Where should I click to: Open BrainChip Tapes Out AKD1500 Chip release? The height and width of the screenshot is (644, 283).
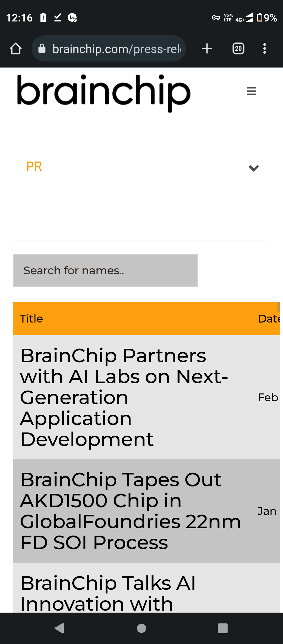tap(130, 511)
